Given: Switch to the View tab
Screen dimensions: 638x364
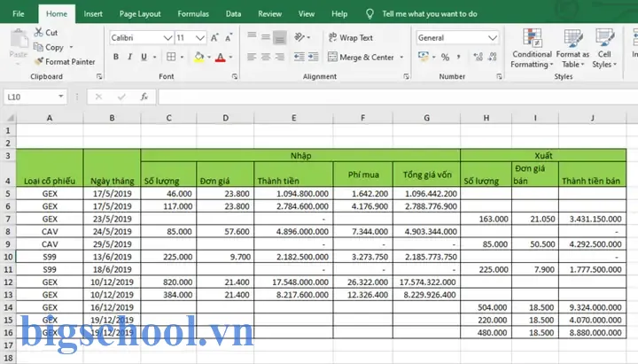Looking at the screenshot, I should pos(307,14).
